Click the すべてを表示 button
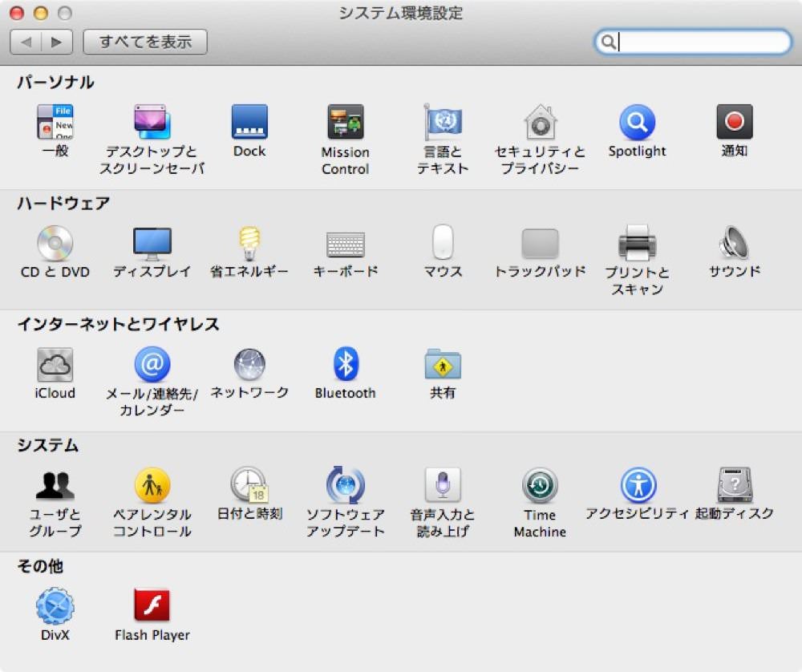This screenshot has width=802, height=672. [x=145, y=42]
